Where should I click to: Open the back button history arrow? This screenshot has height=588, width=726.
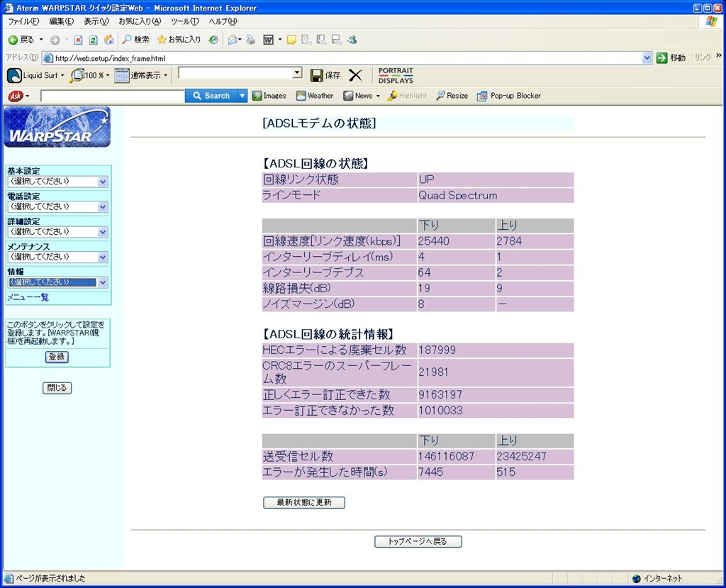coord(41,40)
